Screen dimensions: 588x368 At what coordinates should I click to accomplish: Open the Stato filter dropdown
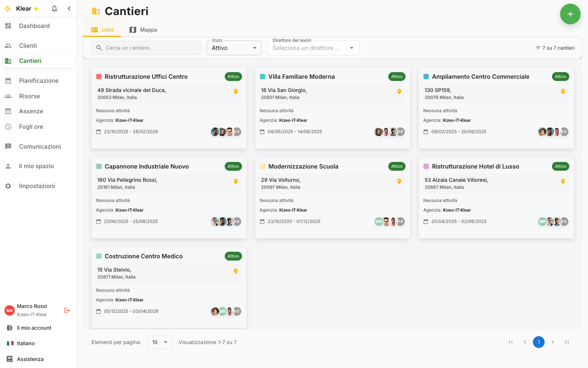[x=254, y=47]
